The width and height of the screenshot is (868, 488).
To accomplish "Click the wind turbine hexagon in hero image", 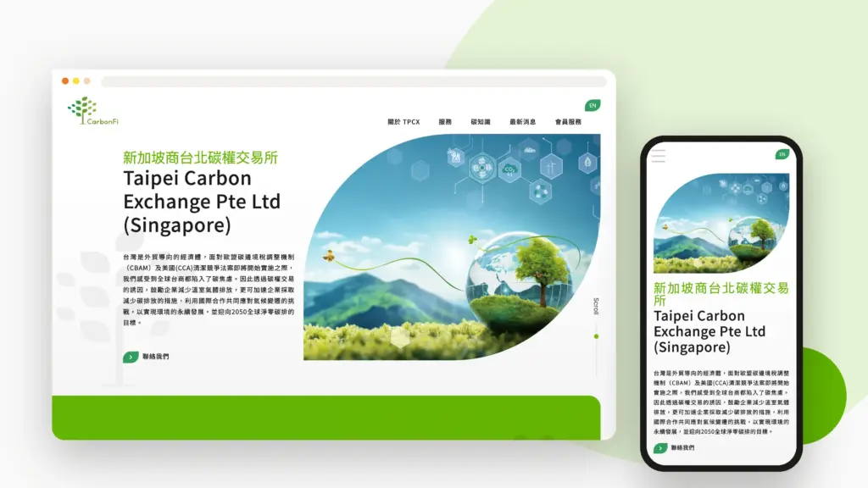I will pyautogui.click(x=551, y=166).
